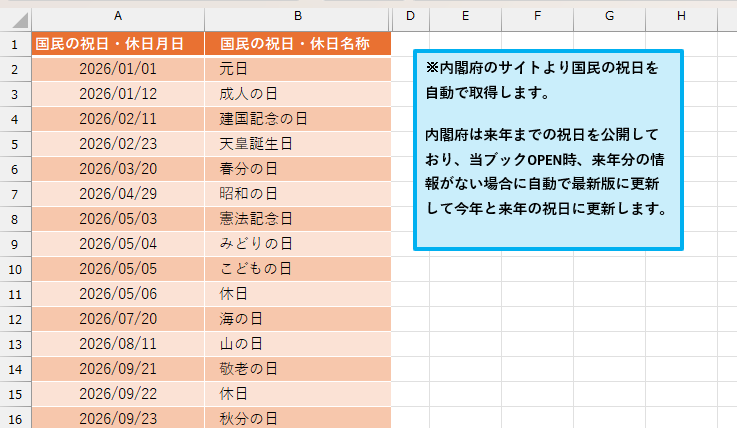
Task: Select the 成人の日 cell
Action: (298, 94)
